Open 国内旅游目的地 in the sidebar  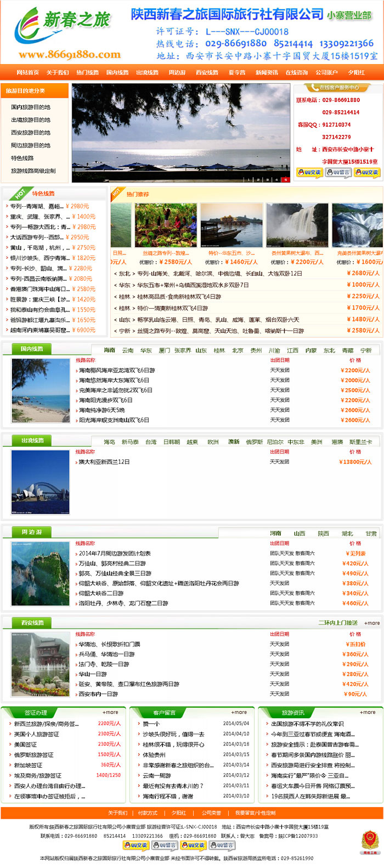[31, 107]
